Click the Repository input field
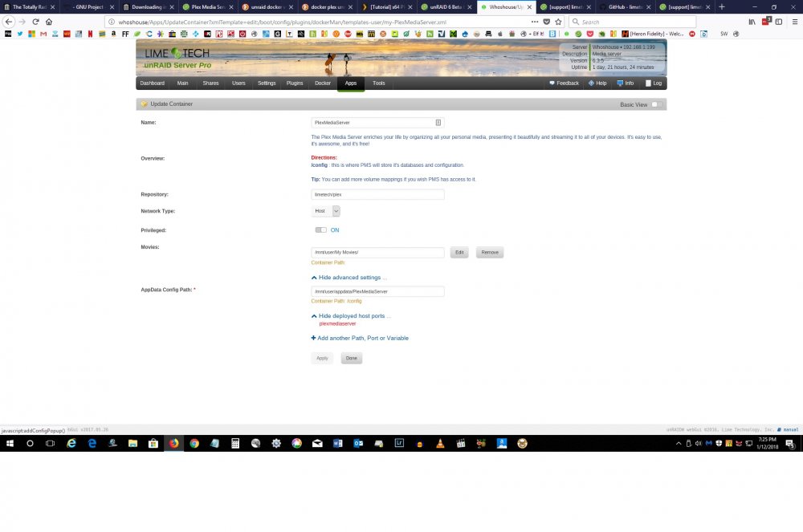The image size is (803, 532). point(378,195)
